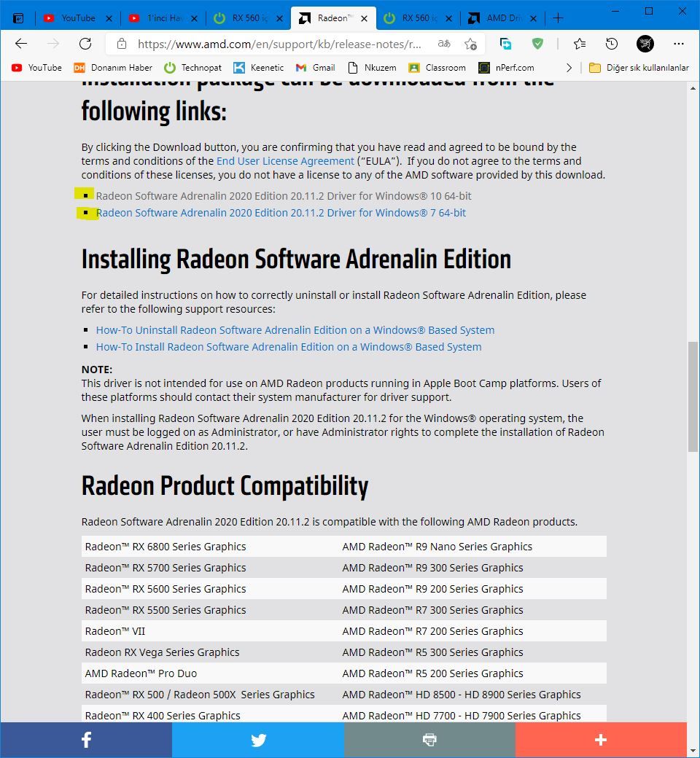Open the profile avatar

645,44
